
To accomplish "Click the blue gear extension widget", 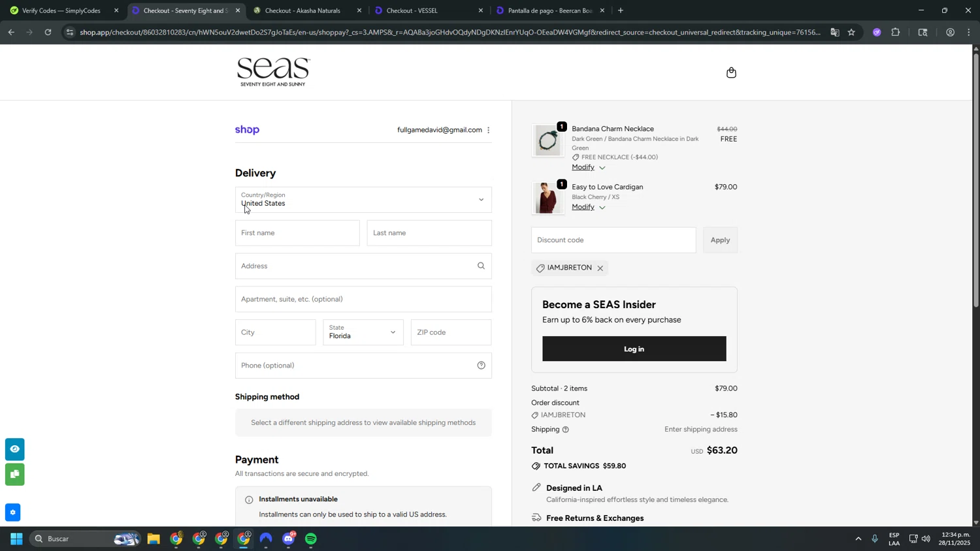I will [x=13, y=512].
